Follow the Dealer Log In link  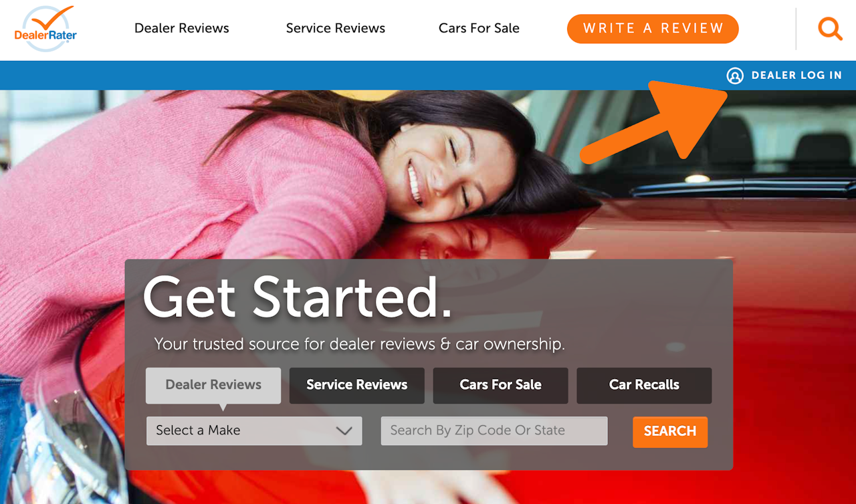pos(796,76)
